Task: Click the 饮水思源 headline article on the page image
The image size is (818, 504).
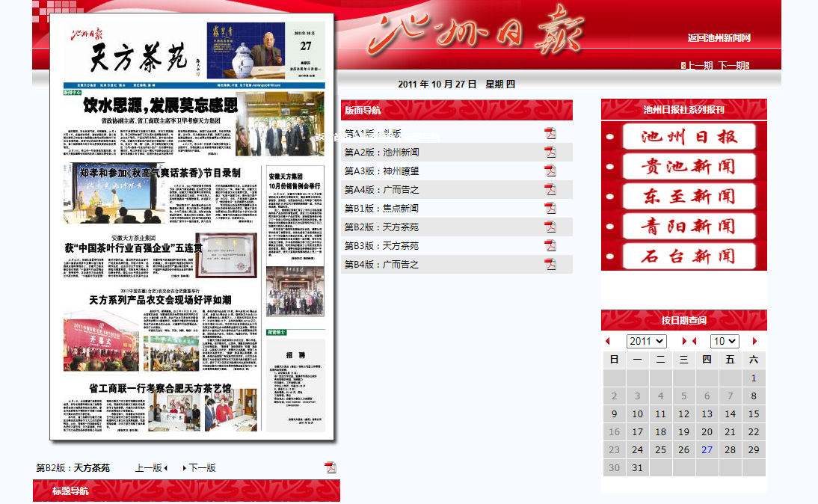Action: [160, 104]
